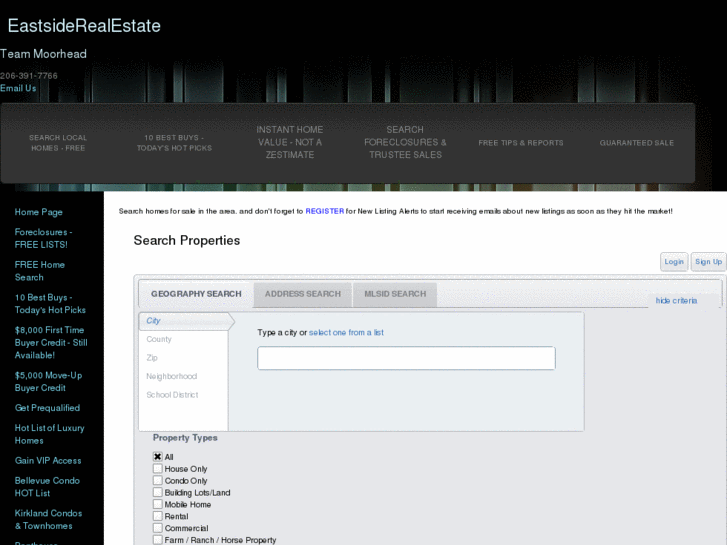Click the hide criteria link
This screenshot has height=545, width=727.
pyautogui.click(x=676, y=301)
